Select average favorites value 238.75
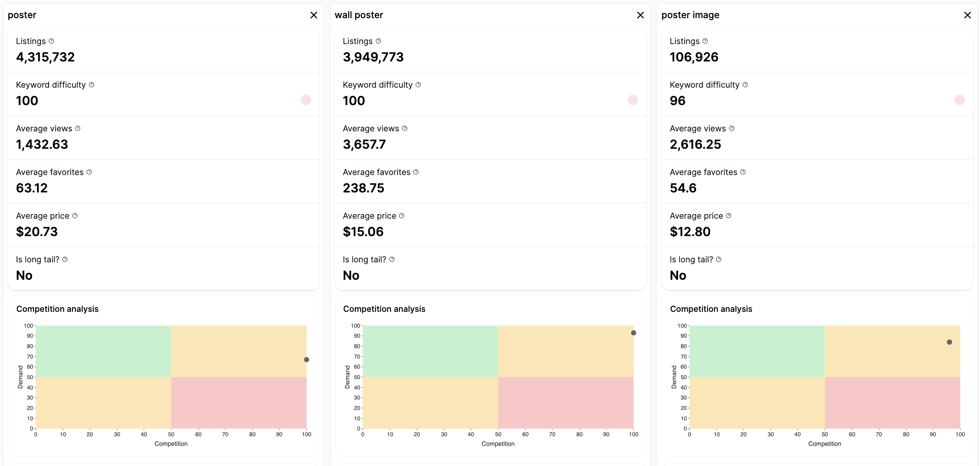Screen dimensions: 980x466 tap(363, 188)
